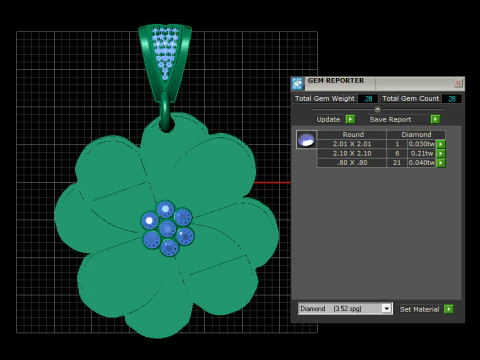Click the Save Report label
The image size is (480, 360).
click(390, 119)
